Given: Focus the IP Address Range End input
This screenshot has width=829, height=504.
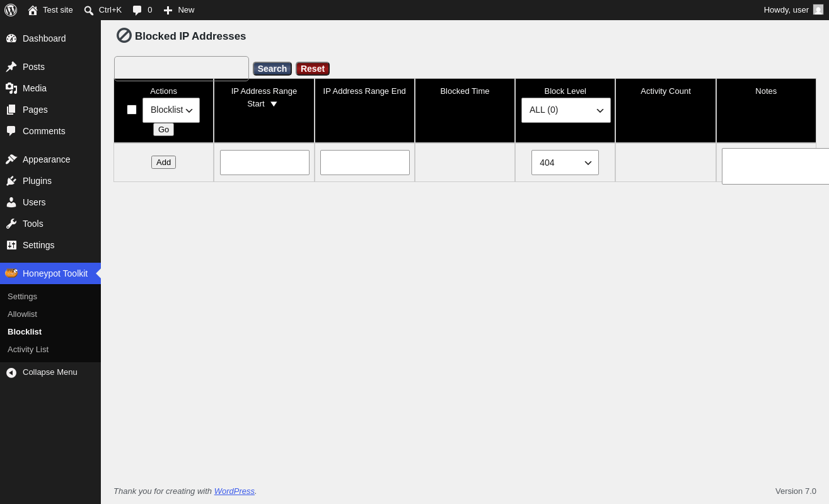Looking at the screenshot, I should click(365, 163).
